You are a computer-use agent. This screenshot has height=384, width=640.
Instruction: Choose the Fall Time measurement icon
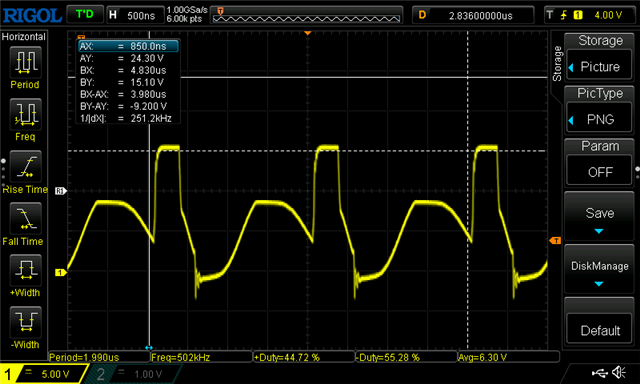coord(25,218)
